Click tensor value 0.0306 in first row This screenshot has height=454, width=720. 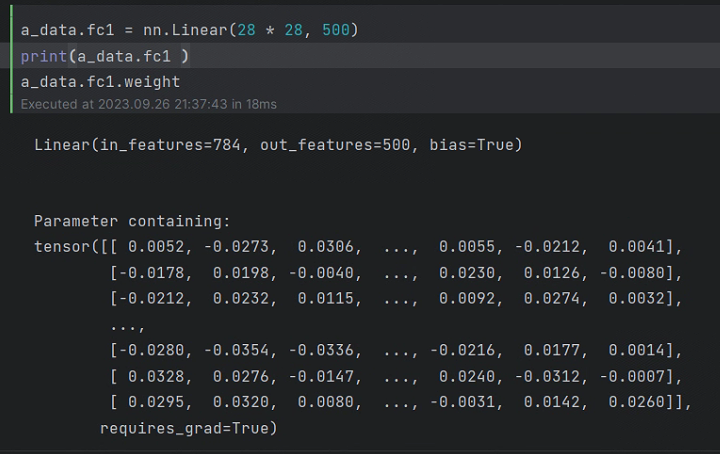325,247
